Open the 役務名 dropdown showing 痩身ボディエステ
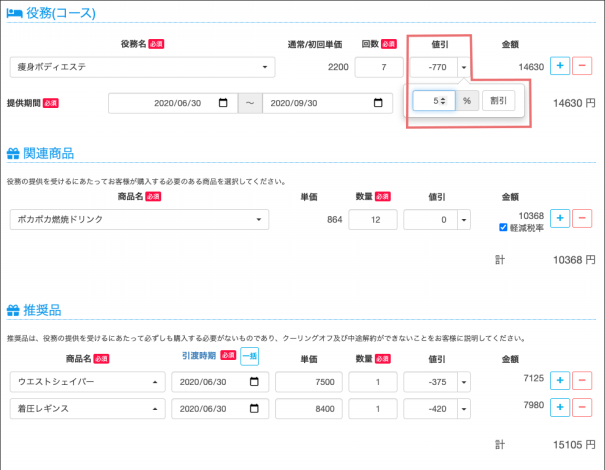 click(142, 67)
